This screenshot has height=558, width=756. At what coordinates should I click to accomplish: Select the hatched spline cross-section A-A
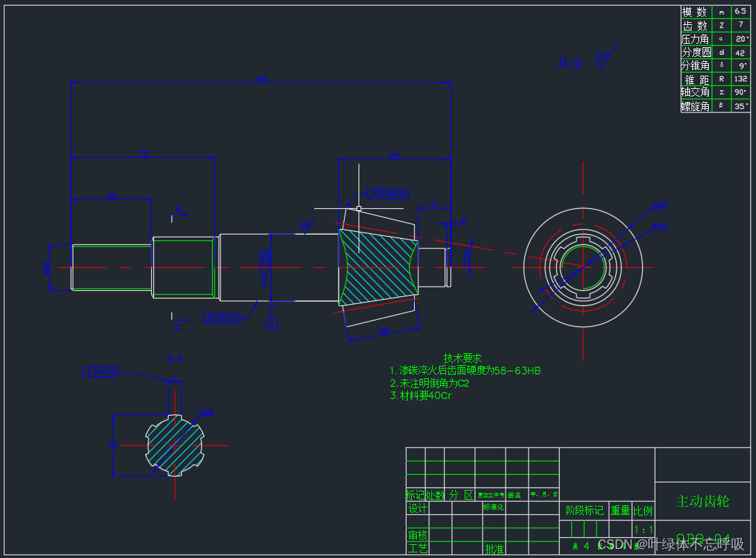tap(175, 445)
